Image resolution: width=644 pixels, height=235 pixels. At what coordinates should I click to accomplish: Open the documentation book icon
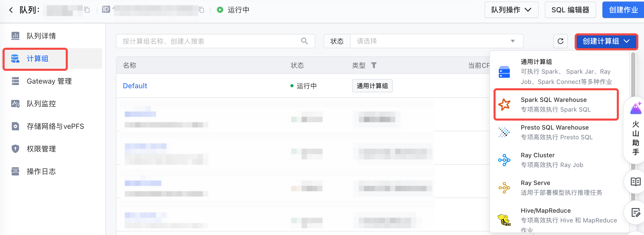(636, 182)
